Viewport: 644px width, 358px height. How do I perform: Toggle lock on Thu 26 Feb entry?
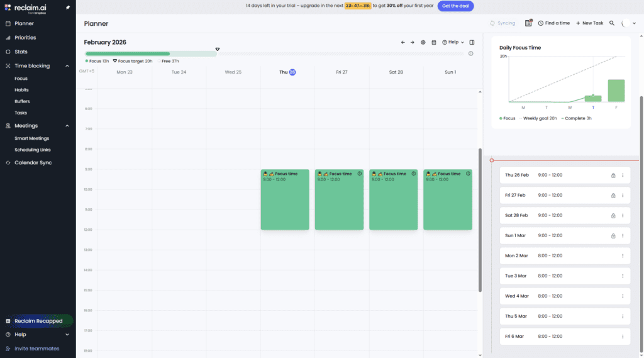point(613,176)
